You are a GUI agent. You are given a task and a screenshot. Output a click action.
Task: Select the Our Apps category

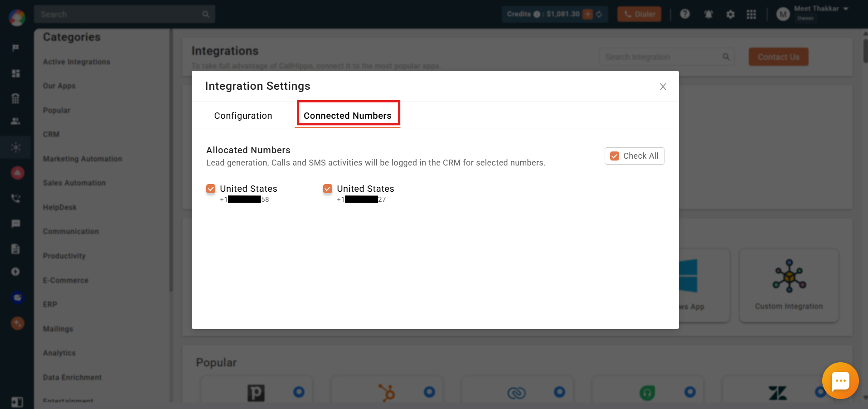point(59,86)
